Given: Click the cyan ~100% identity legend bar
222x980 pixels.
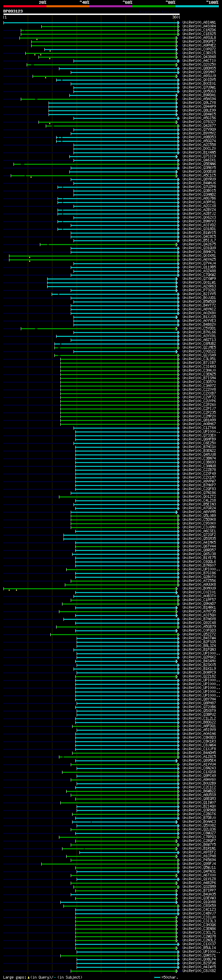Looking at the screenshot, I should point(197,6).
